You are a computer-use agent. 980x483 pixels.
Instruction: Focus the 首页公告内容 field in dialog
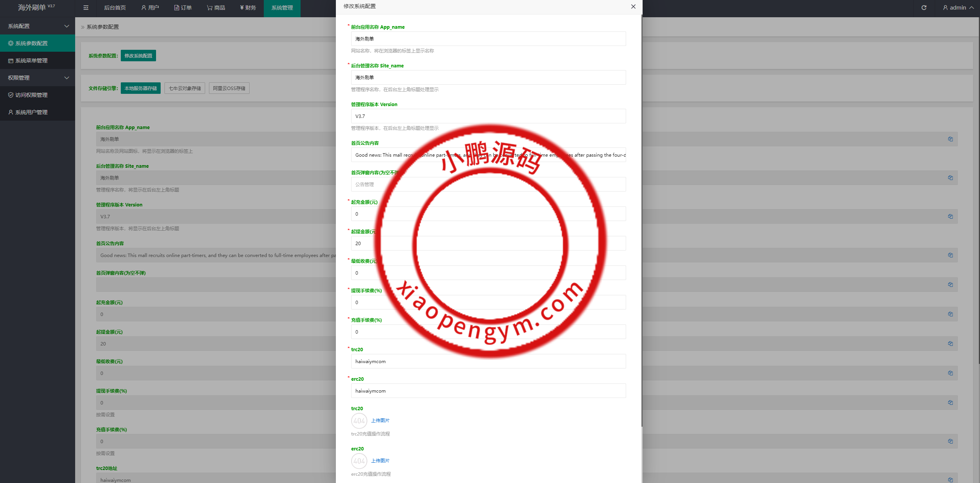488,155
